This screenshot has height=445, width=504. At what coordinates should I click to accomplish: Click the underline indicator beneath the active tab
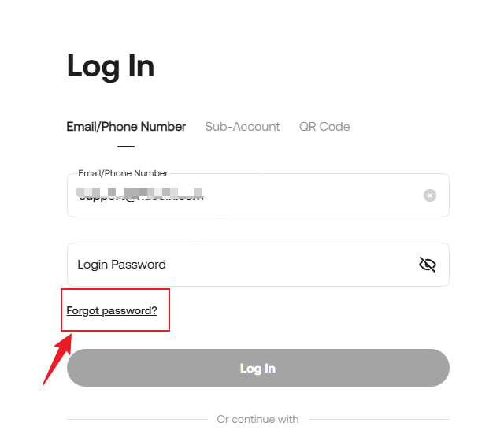[x=126, y=146]
